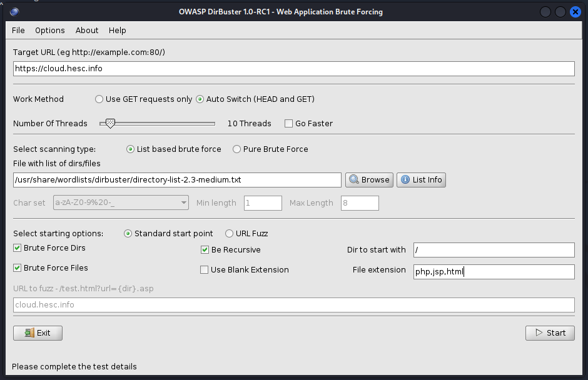Open the Options menu
This screenshot has height=380, width=588.
(x=50, y=30)
